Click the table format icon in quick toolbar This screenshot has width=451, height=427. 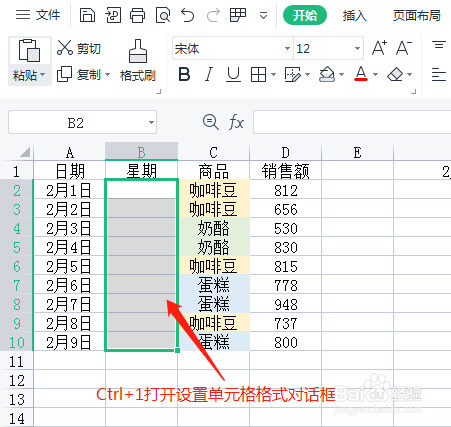(238, 15)
